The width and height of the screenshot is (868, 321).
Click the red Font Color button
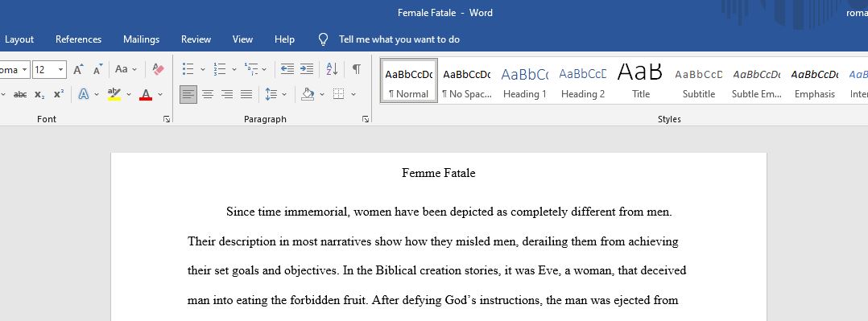pyautogui.click(x=146, y=94)
